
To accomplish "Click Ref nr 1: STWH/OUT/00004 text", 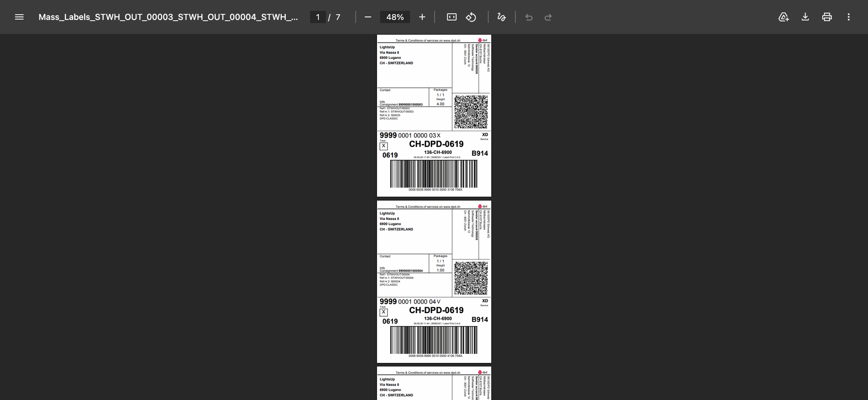I will (396, 278).
